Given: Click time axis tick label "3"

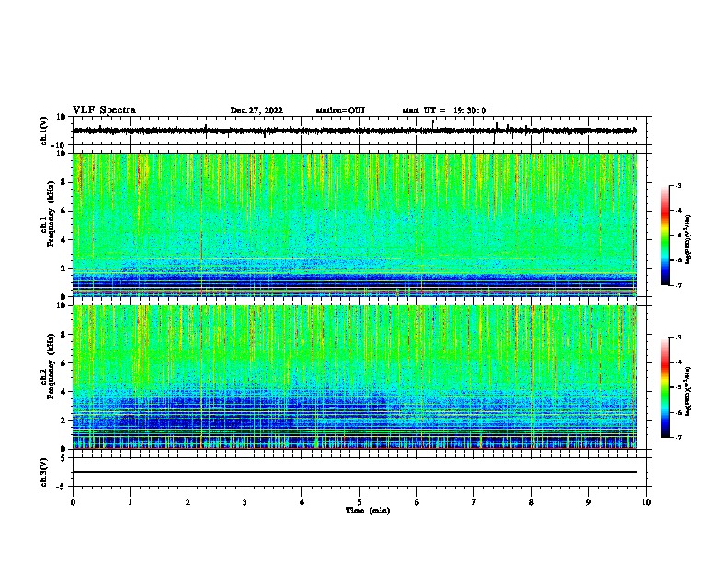Looking at the screenshot, I should pyautogui.click(x=245, y=502).
